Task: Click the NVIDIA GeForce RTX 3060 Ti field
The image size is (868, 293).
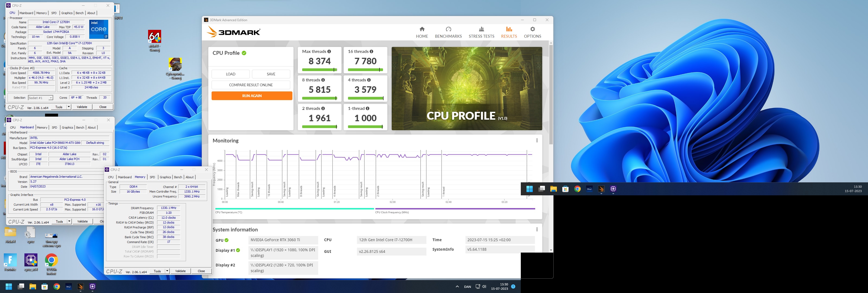Action: 283,240
